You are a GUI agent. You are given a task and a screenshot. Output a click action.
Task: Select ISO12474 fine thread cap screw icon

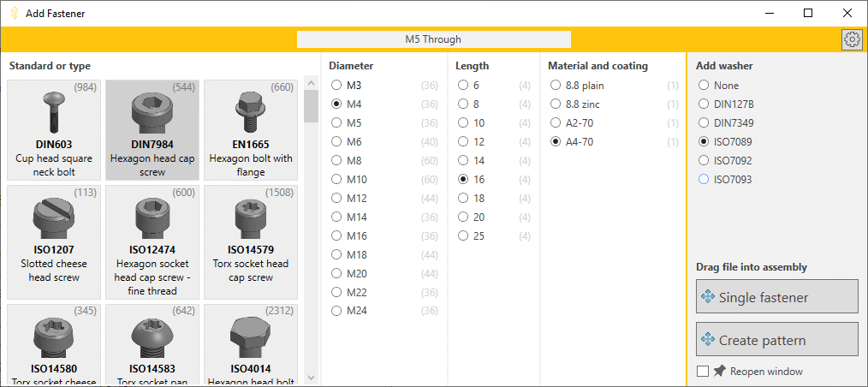(152, 241)
